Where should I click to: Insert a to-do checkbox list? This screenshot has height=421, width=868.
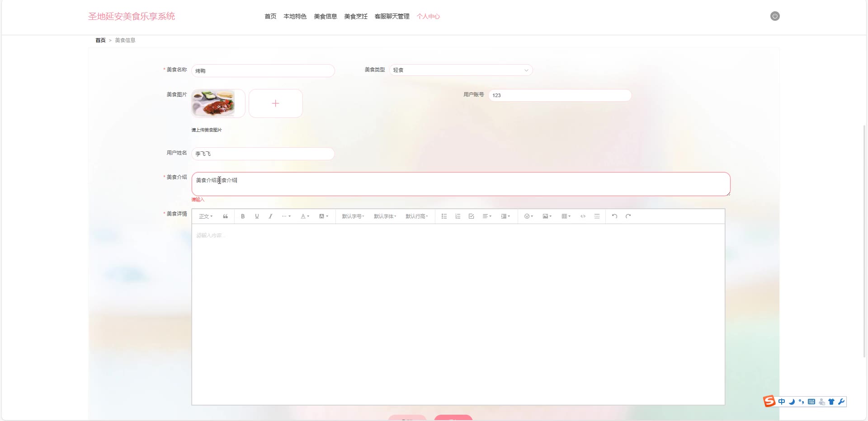point(471,216)
